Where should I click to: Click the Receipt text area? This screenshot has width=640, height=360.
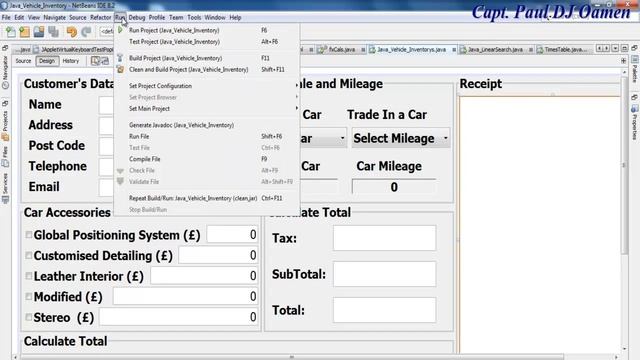[x=540, y=224]
